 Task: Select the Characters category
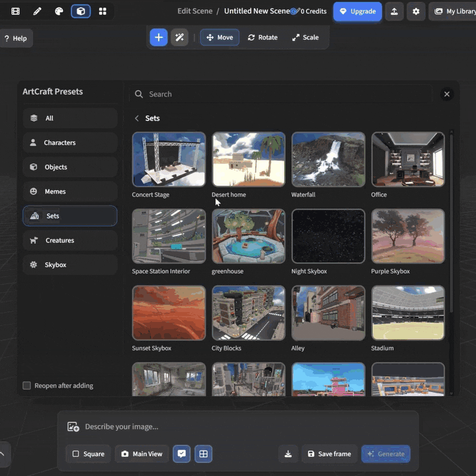(70, 143)
